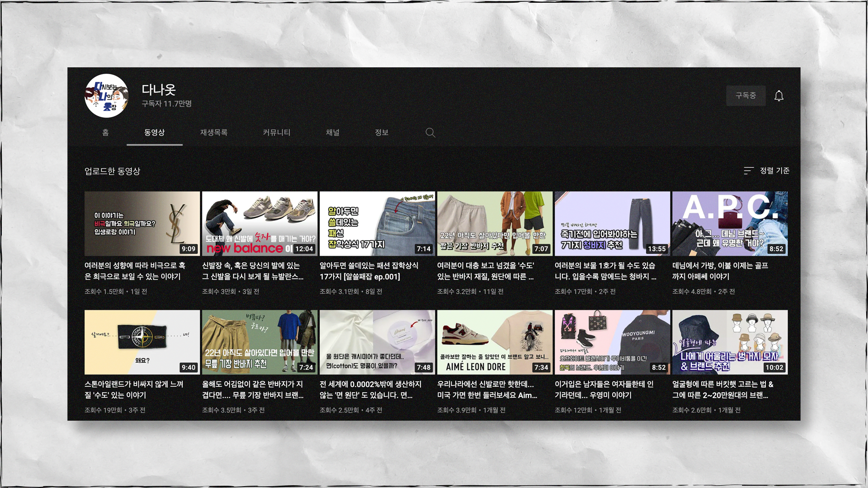Open the 면(cotton) 원단 video thumbnail

click(377, 342)
